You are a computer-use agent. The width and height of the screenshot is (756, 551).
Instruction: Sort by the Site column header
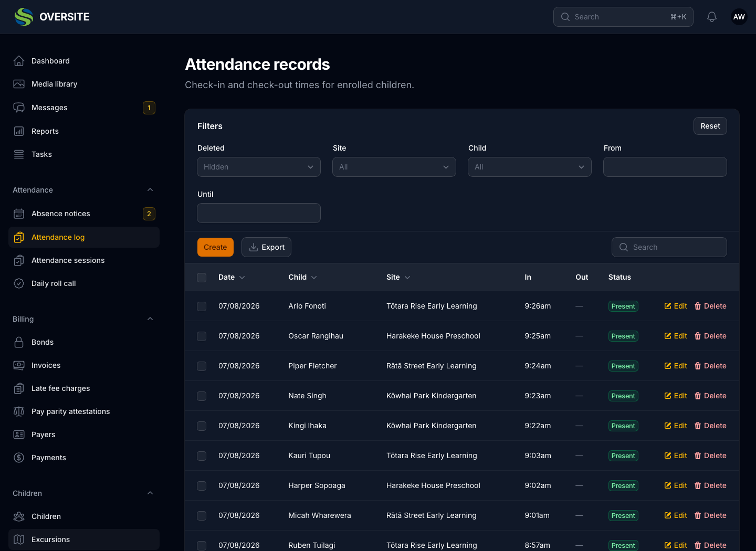tap(398, 277)
